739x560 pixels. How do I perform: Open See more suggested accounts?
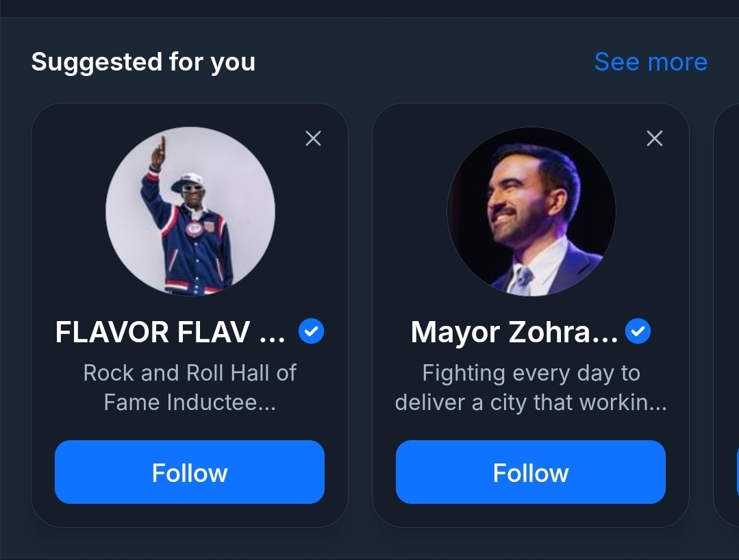pyautogui.click(x=651, y=62)
